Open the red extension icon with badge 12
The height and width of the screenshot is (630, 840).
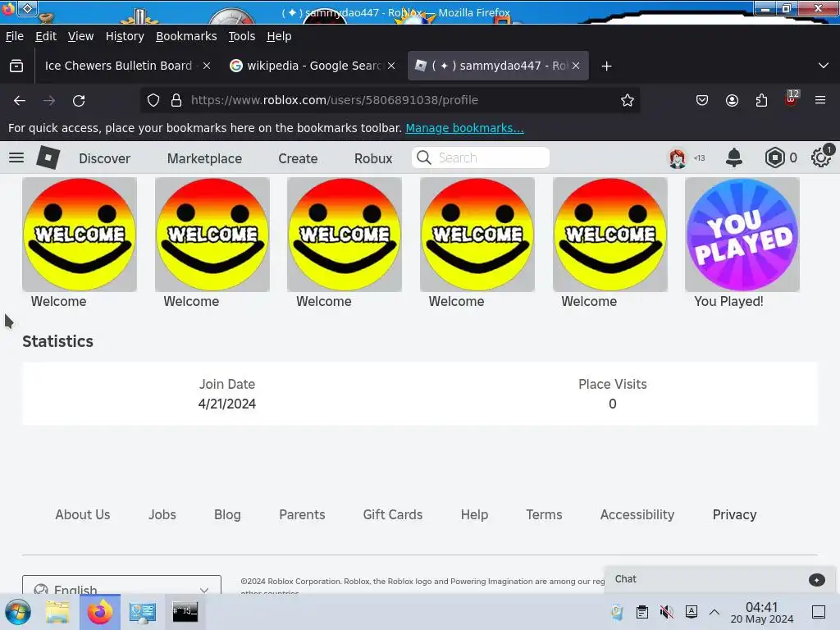792,99
